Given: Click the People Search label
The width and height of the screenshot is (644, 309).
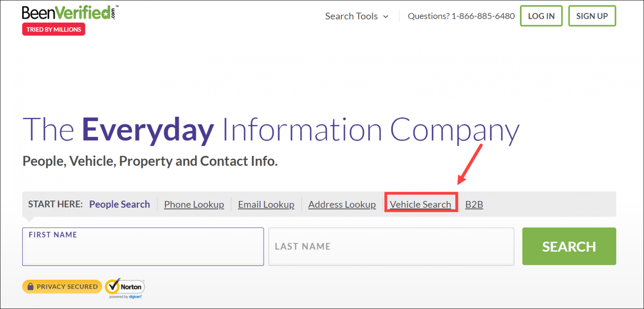Looking at the screenshot, I should coord(119,204).
